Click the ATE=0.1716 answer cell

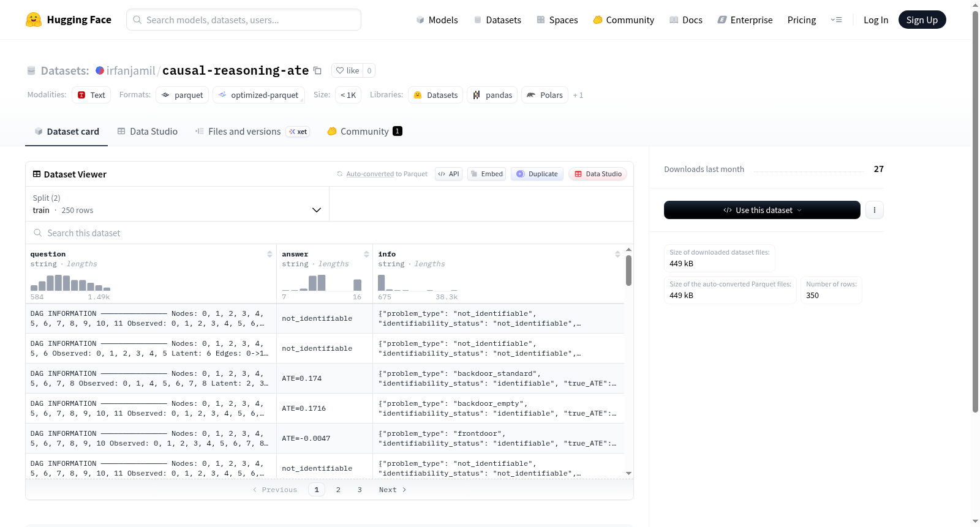point(325,408)
